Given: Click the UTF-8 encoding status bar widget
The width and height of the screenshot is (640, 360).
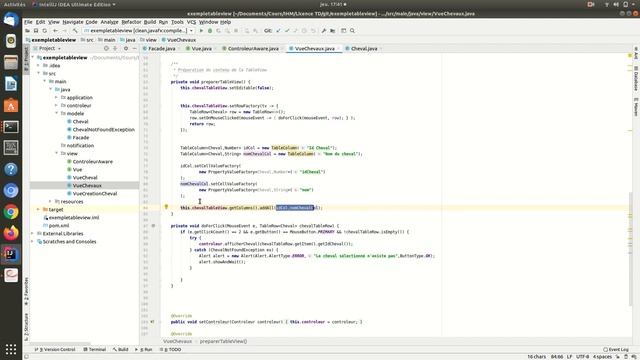Looking at the screenshot, I should point(582,357).
